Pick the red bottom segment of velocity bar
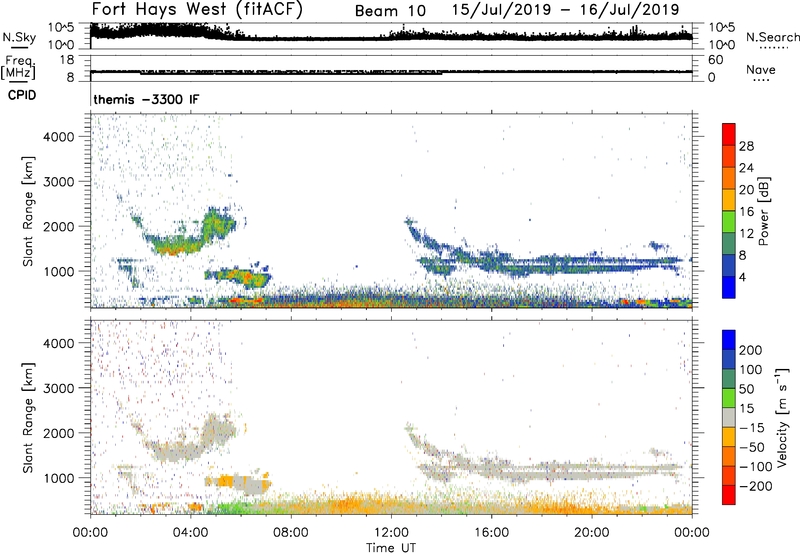This screenshot has width=800, height=554. pyautogui.click(x=729, y=495)
